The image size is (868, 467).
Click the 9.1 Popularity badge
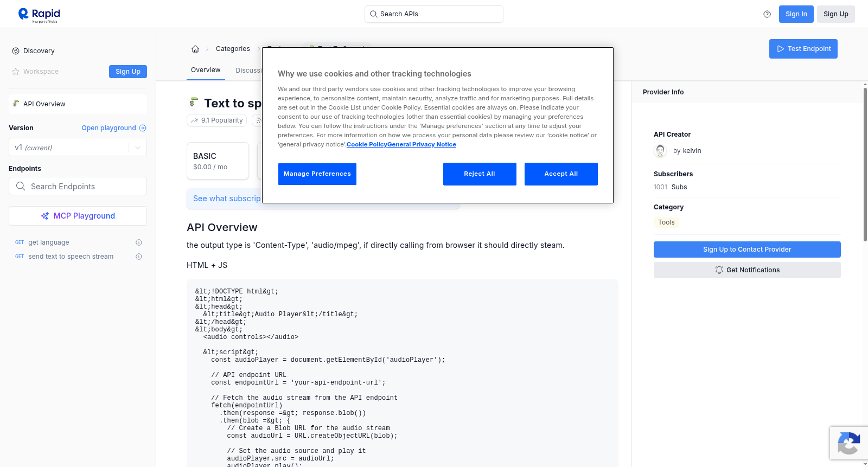point(216,120)
